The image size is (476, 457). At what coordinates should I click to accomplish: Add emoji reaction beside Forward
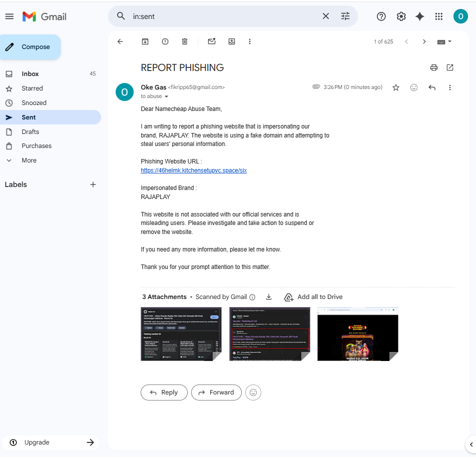pos(253,392)
